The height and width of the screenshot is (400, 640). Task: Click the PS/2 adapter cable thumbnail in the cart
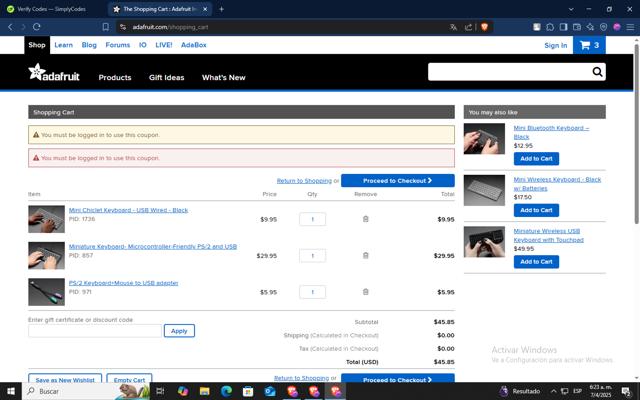pos(46,292)
